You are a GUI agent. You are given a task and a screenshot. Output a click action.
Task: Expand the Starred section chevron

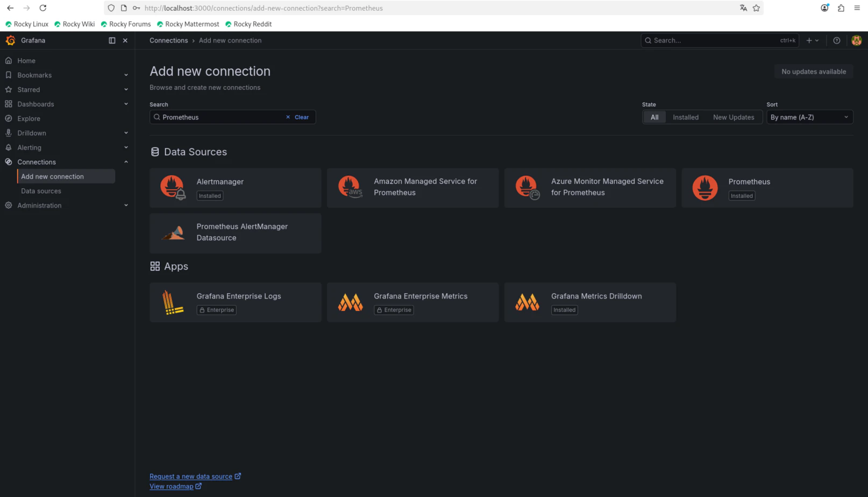click(126, 90)
